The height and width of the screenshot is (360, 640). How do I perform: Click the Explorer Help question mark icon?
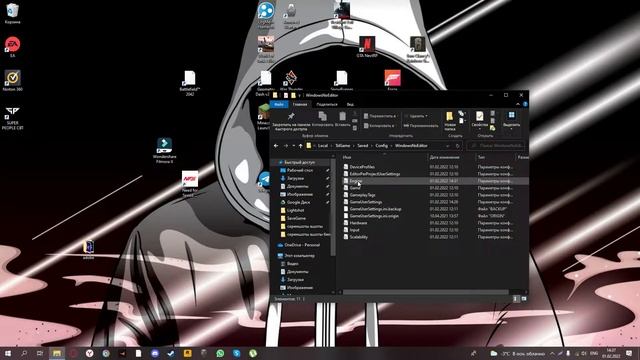point(525,104)
